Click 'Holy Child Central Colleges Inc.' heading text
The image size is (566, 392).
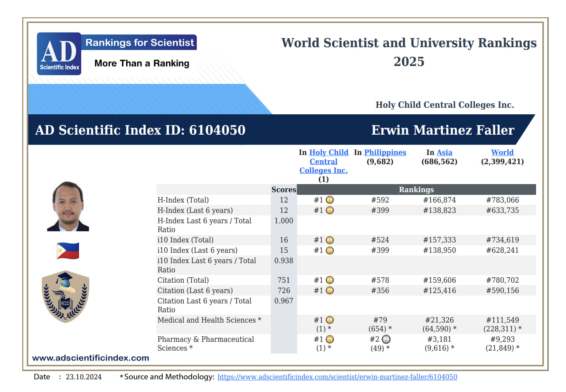[445, 105]
